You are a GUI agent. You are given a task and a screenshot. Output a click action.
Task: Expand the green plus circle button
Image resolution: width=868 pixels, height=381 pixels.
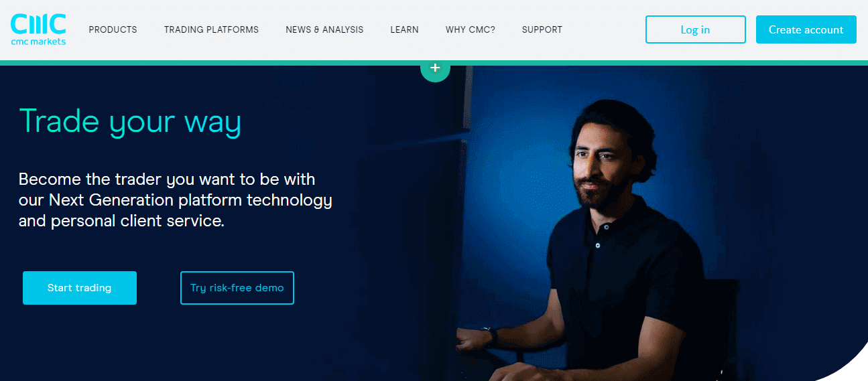(x=435, y=68)
